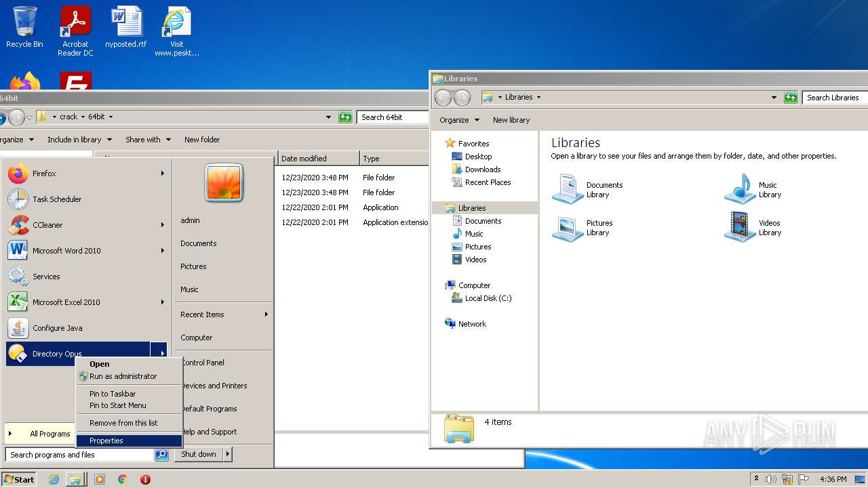This screenshot has width=868, height=488.
Task: Expand Firefox jump list arrow
Action: pyautogui.click(x=162, y=174)
